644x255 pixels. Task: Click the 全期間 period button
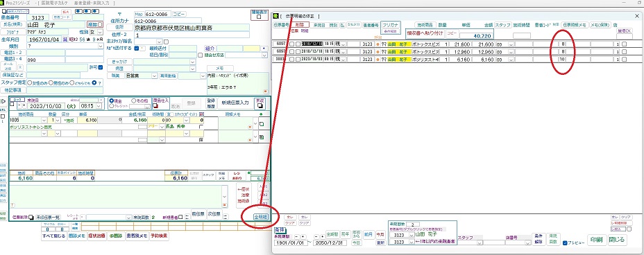[x=332, y=234]
